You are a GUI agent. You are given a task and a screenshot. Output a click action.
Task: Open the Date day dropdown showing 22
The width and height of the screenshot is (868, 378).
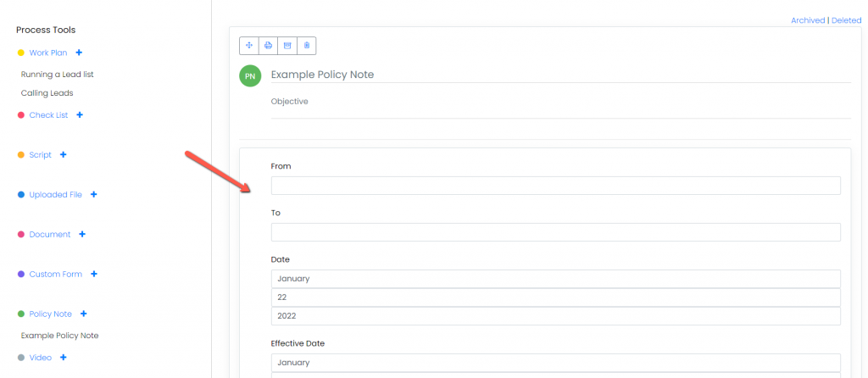click(556, 297)
